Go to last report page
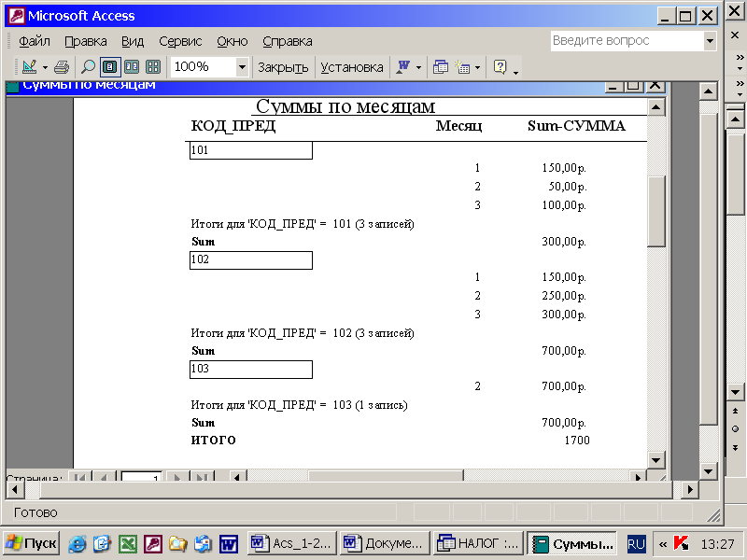This screenshot has width=747, height=560. point(202,476)
